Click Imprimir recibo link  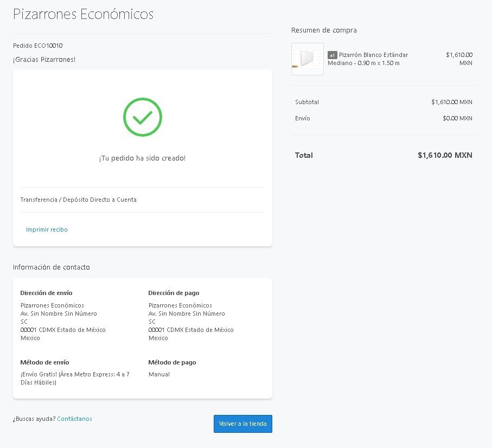47,229
